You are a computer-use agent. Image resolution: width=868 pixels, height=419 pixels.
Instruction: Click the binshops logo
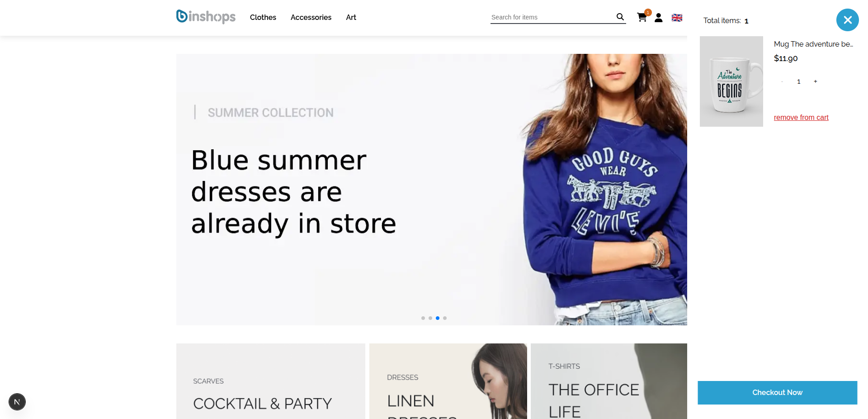[x=206, y=17]
